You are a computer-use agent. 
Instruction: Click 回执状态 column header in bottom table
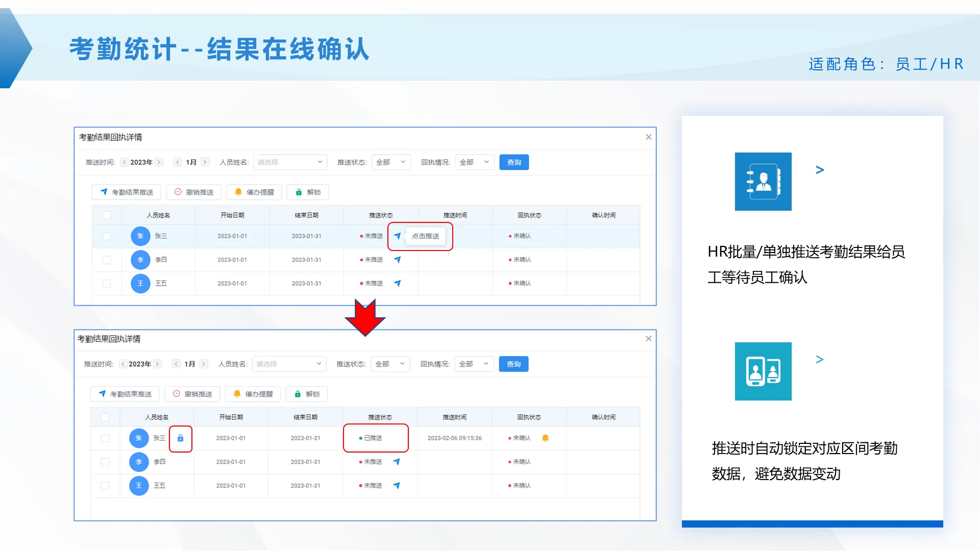(x=529, y=417)
